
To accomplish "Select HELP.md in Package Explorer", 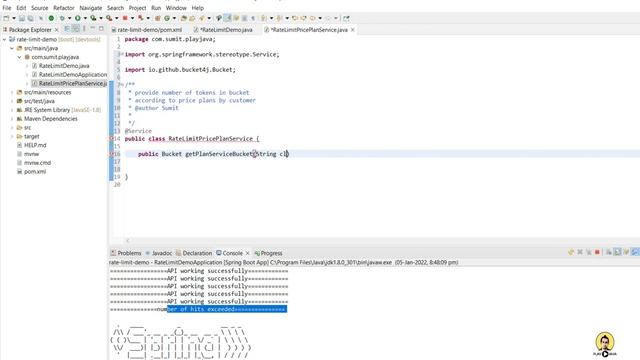I will tap(35, 145).
